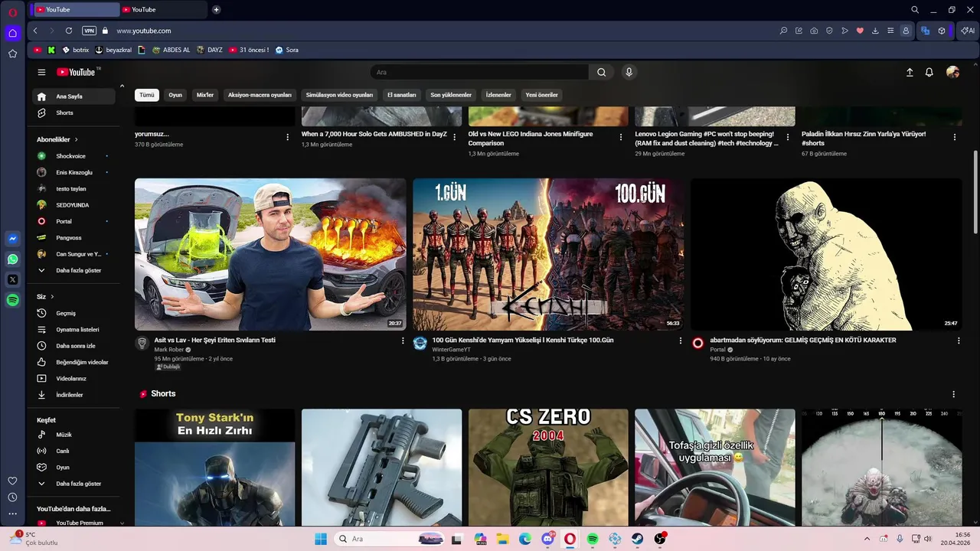This screenshot has height=551, width=980.
Task: Open Shorts in the left sidebar
Action: pyautogui.click(x=73, y=112)
